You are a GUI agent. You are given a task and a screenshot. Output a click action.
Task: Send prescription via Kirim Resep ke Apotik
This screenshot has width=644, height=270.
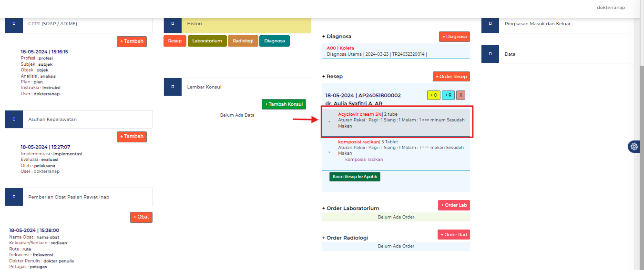pyautogui.click(x=355, y=177)
